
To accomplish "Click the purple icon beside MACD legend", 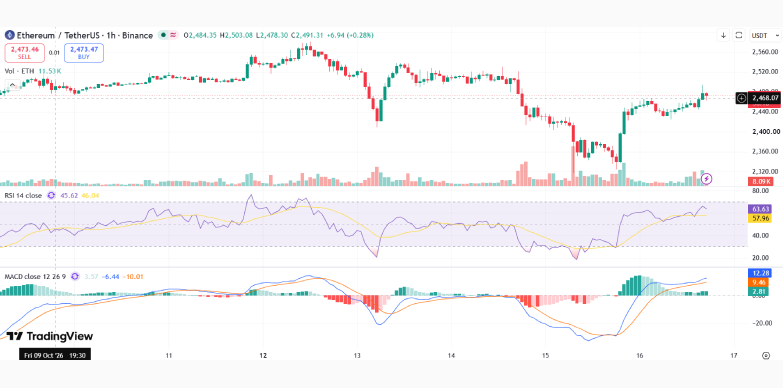I will [75, 276].
